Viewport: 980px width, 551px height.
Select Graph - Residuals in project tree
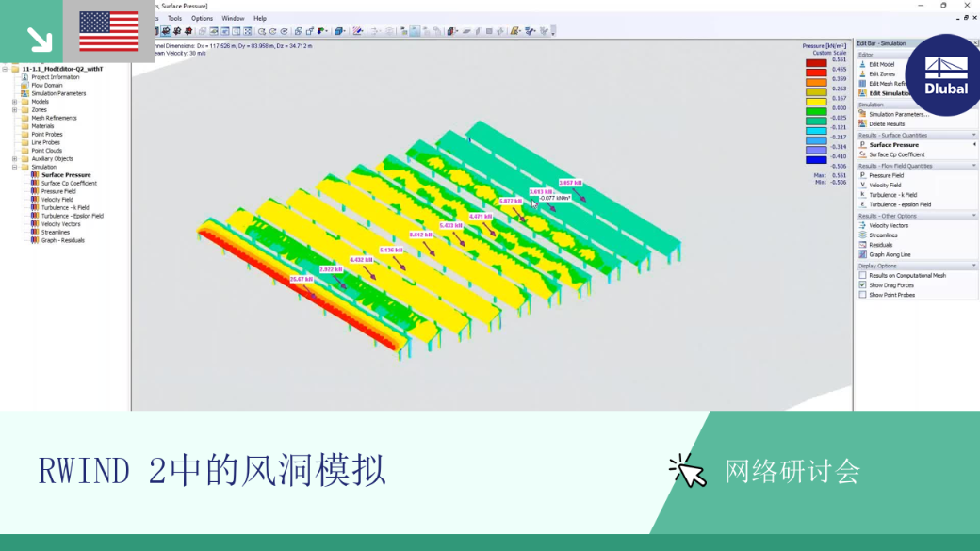(x=62, y=240)
